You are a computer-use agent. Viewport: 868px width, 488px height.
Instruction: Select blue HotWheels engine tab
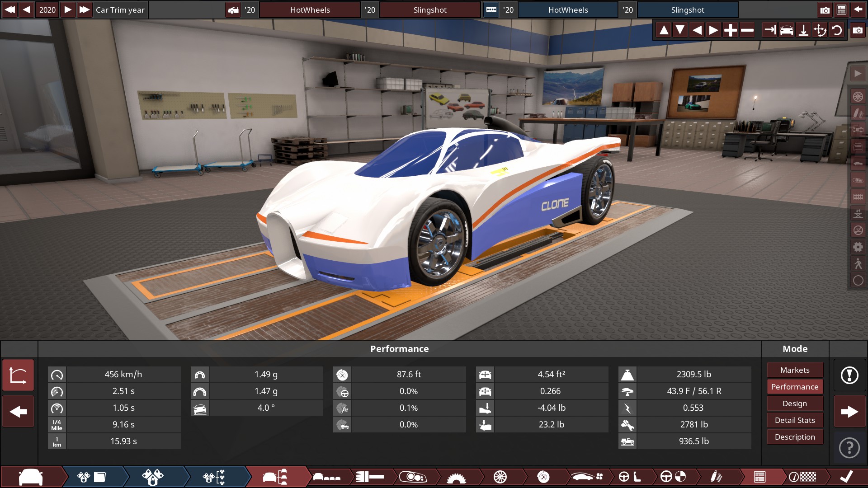(x=568, y=9)
